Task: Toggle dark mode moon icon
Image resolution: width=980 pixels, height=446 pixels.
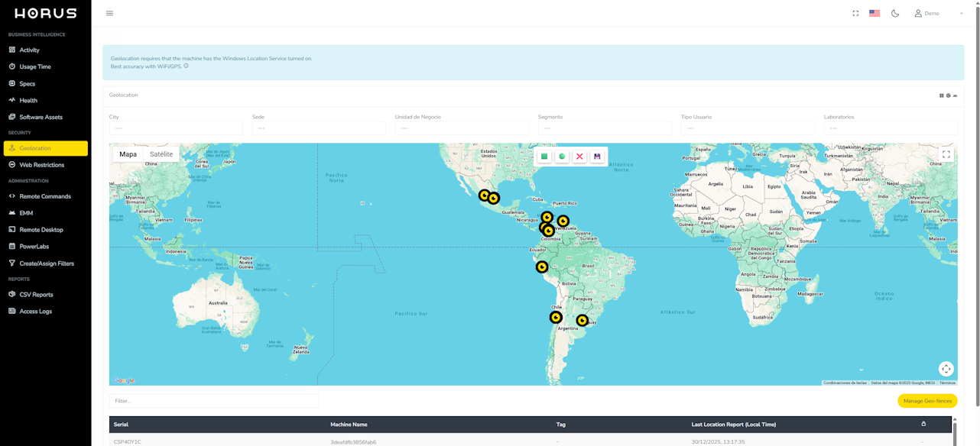Action: point(895,13)
